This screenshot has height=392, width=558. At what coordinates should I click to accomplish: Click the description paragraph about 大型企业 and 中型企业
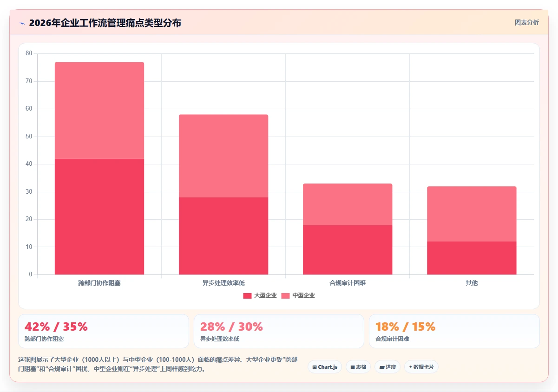[158, 364]
